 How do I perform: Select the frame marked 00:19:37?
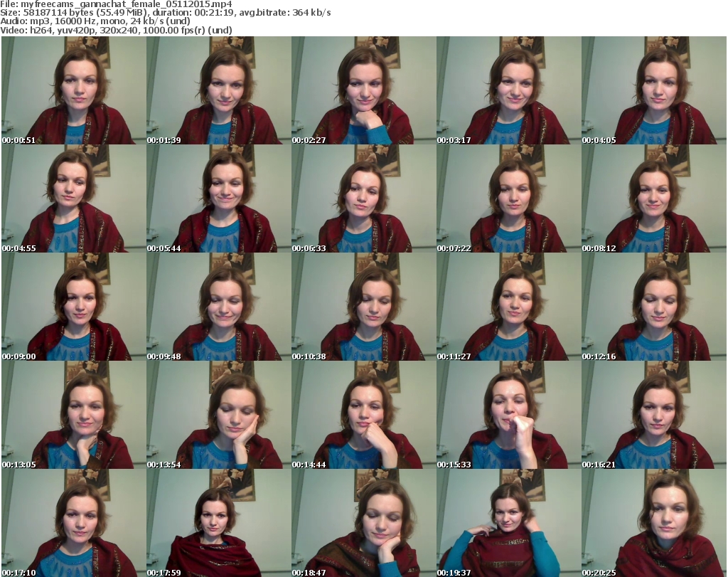(x=508, y=523)
